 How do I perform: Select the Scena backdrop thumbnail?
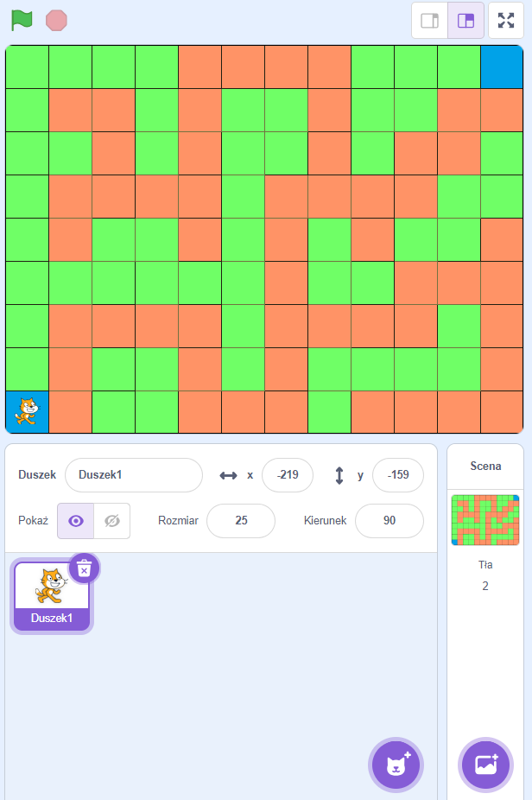pos(484,520)
